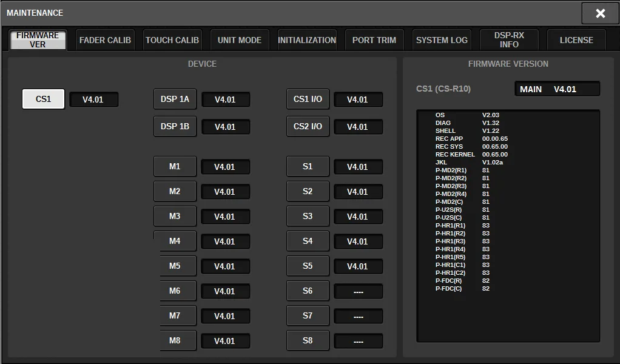Click the P-HR1(C2) entry
Image resolution: width=620 pixels, height=364 pixels.
tap(462, 273)
